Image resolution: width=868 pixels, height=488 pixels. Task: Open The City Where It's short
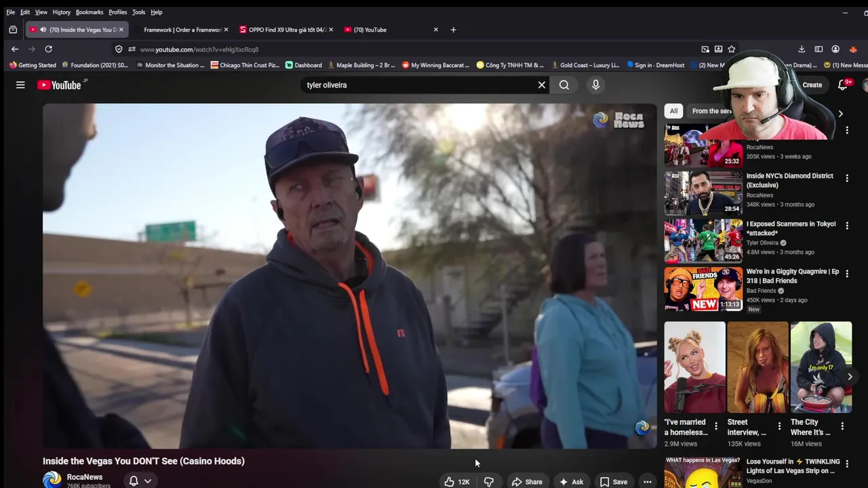pos(821,367)
